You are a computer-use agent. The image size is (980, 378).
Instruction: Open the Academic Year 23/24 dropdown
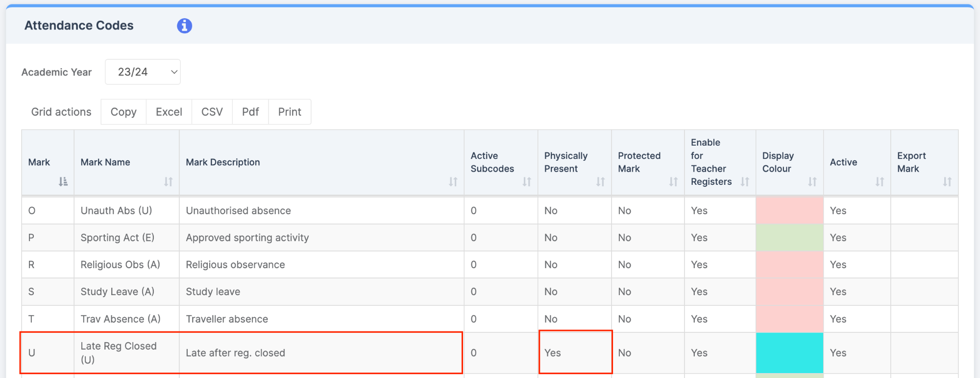pos(143,72)
